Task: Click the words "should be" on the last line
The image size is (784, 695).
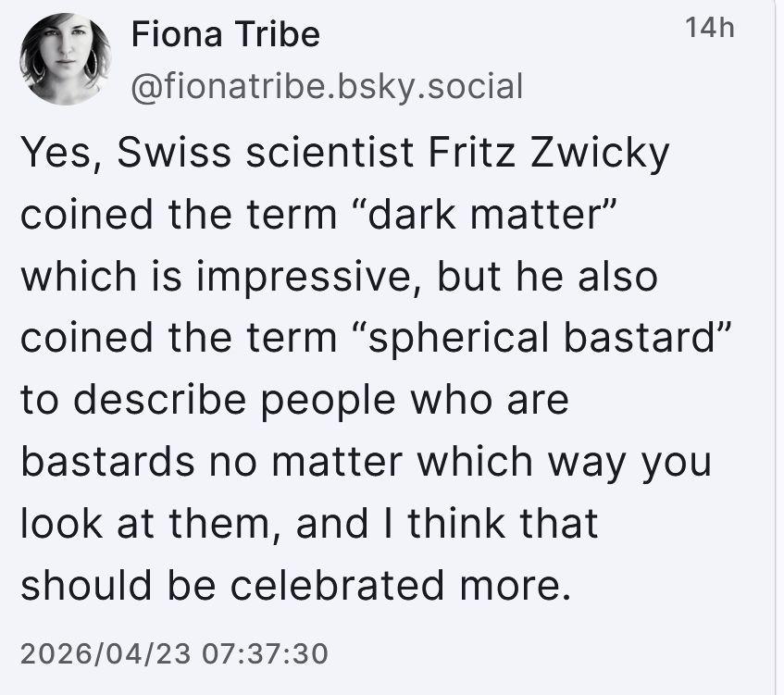Action: point(118,586)
